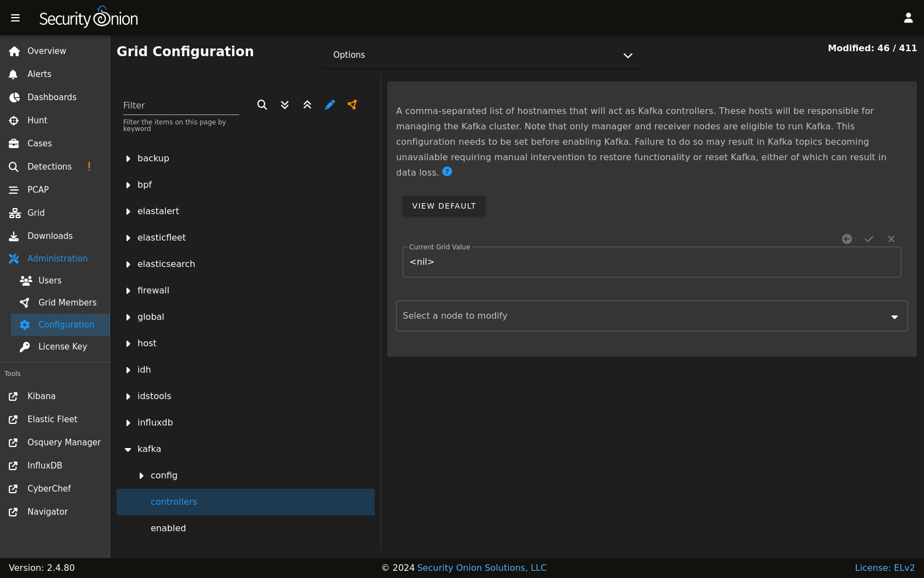Open Users administration page
The image size is (924, 578).
pos(61,281)
